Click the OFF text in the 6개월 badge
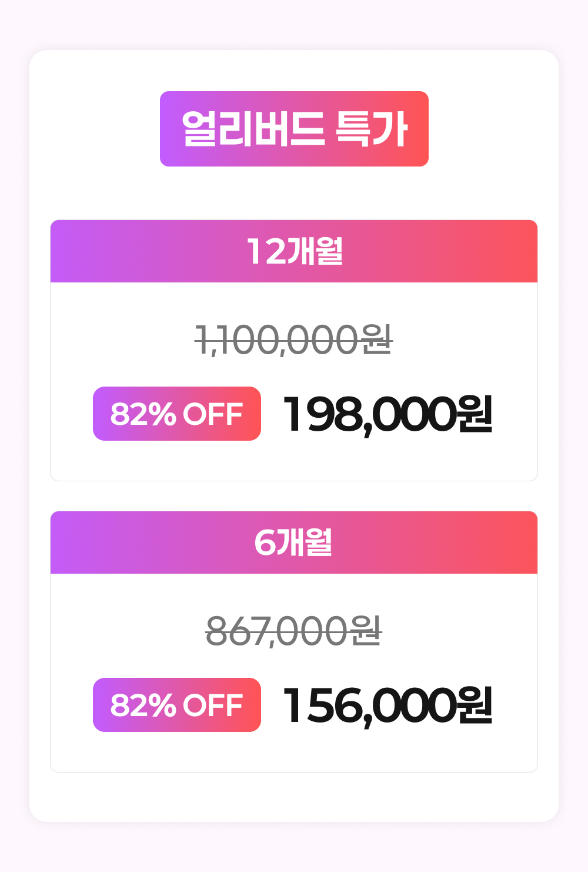 tap(213, 705)
